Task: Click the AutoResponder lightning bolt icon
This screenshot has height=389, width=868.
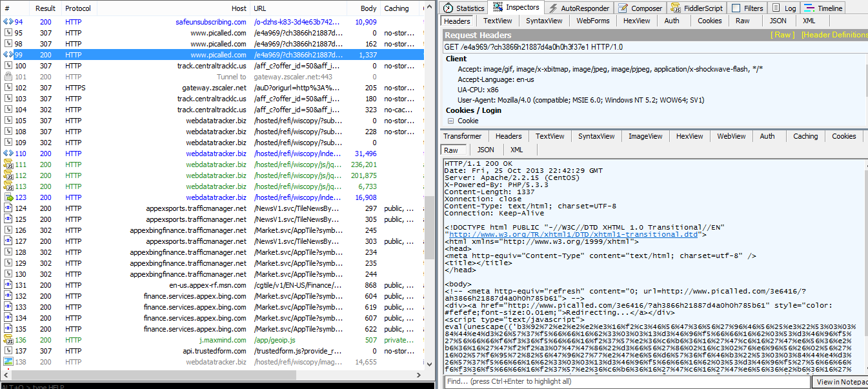Action: point(552,8)
